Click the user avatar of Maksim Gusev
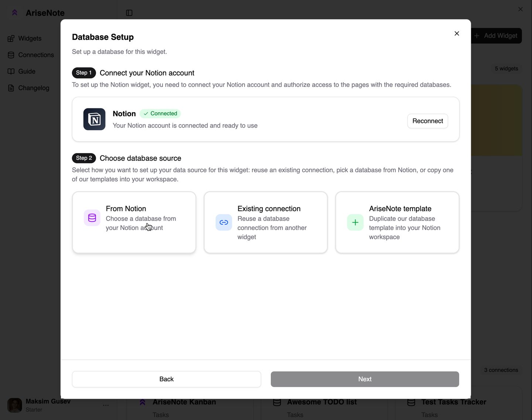 (x=15, y=405)
